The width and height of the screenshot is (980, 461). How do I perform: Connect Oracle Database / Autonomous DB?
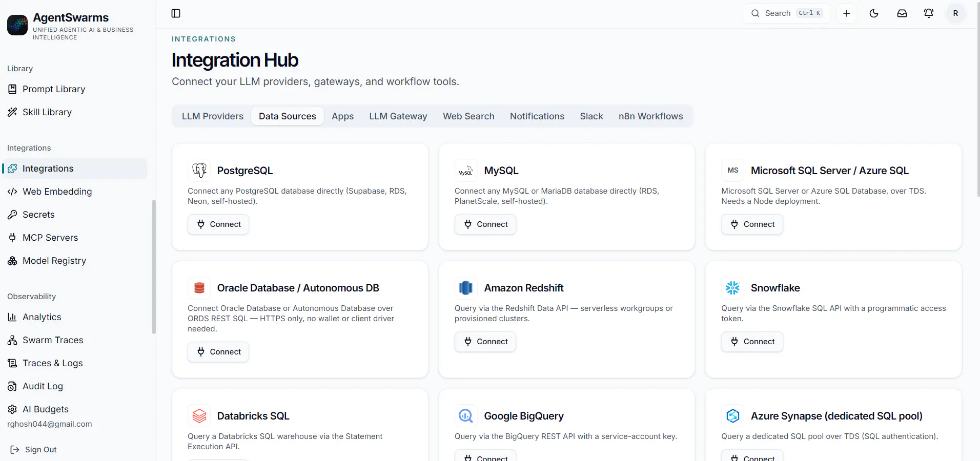tap(218, 352)
